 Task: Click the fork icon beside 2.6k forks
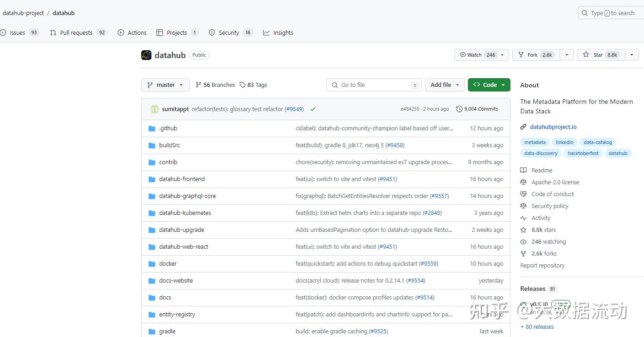523,254
